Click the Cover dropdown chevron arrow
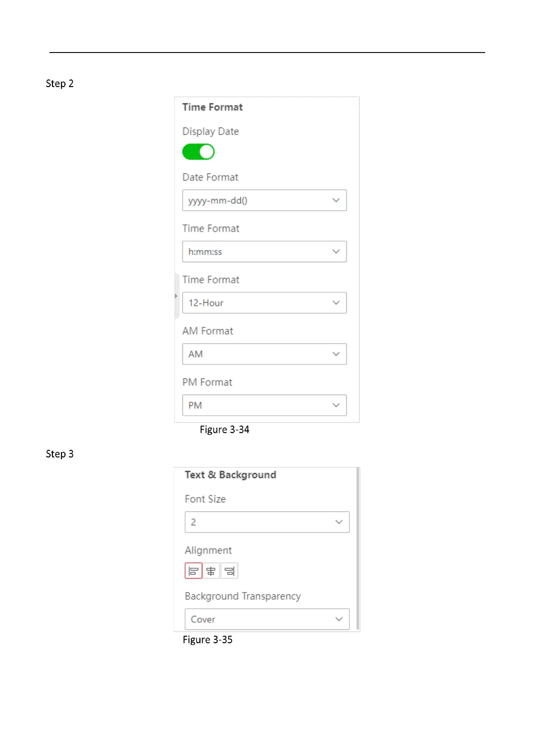535x756 pixels. [x=339, y=619]
